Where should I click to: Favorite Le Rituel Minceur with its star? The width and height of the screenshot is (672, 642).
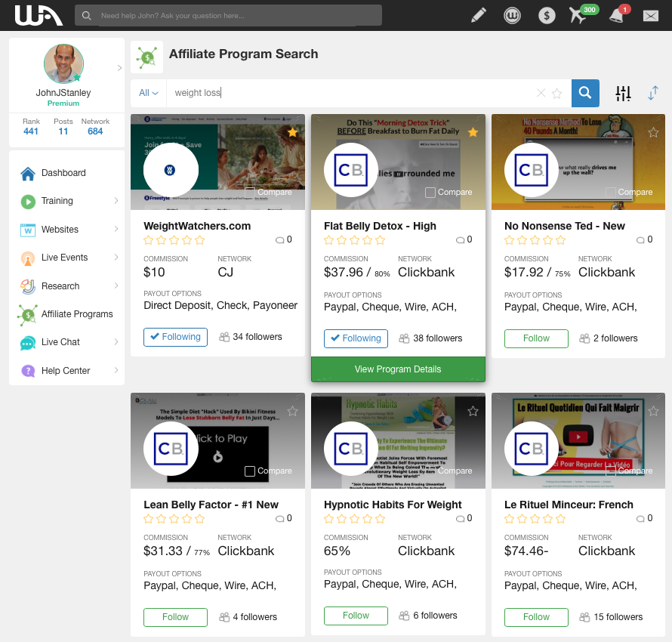click(653, 411)
